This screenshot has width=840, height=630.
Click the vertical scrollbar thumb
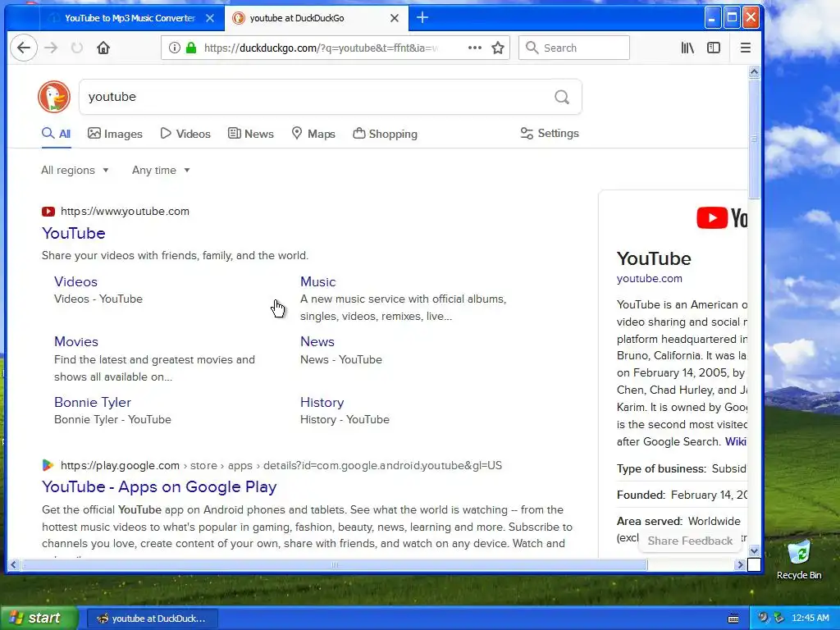[755, 139]
